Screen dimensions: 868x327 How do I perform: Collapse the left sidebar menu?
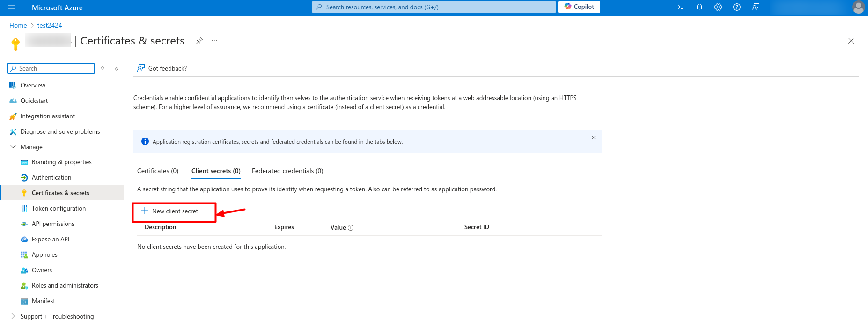click(x=117, y=69)
